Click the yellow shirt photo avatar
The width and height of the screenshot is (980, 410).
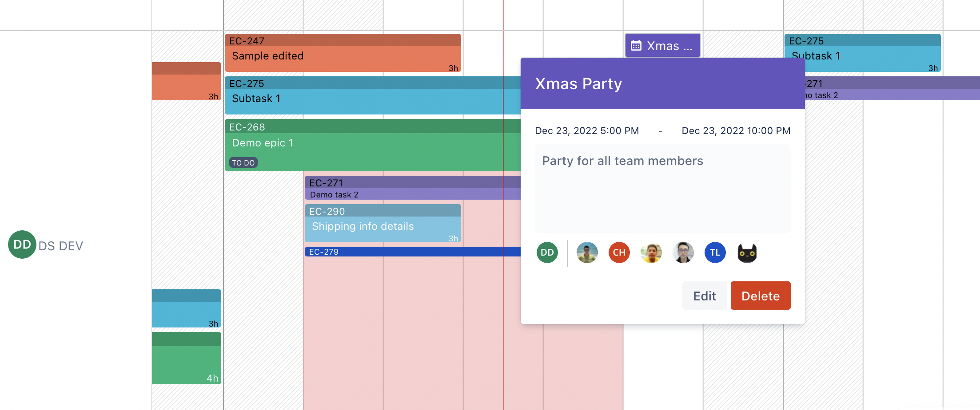pos(651,252)
